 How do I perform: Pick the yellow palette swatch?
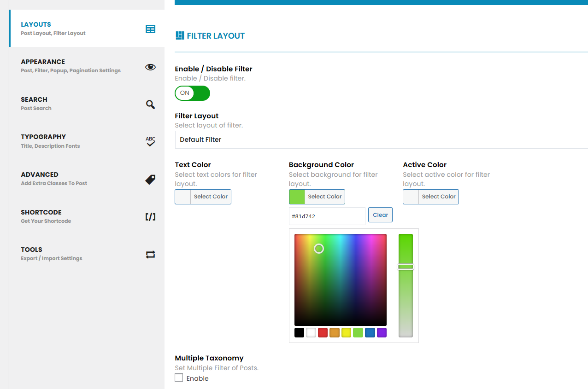pos(347,332)
